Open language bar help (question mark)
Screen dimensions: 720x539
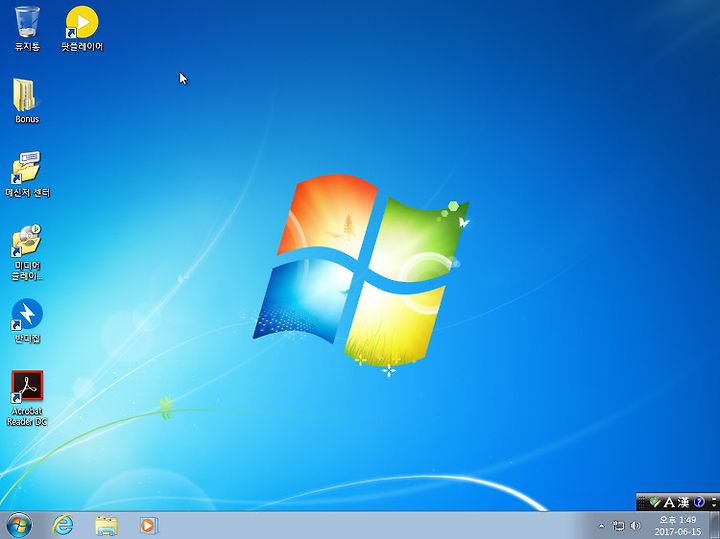pyautogui.click(x=699, y=502)
